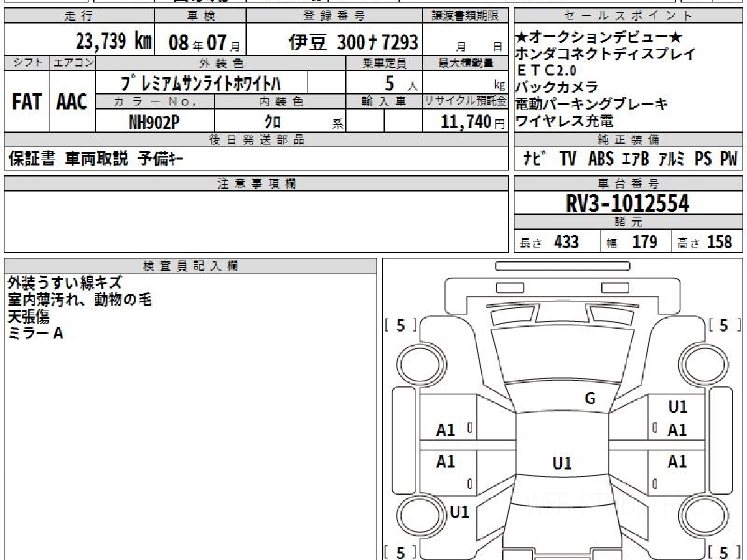Viewport: 747px width, 560px height.
Task: Click the 登録番号 header
Action: coord(334,17)
